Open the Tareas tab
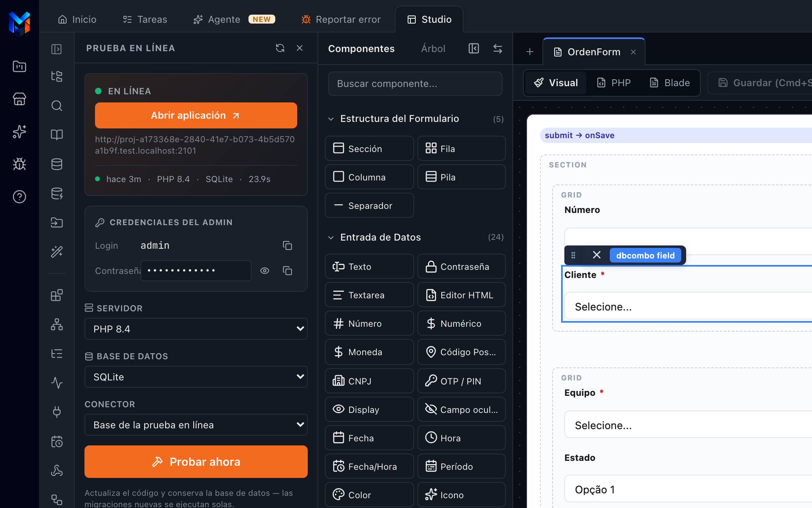Viewport: 812px width, 508px height. [145, 20]
